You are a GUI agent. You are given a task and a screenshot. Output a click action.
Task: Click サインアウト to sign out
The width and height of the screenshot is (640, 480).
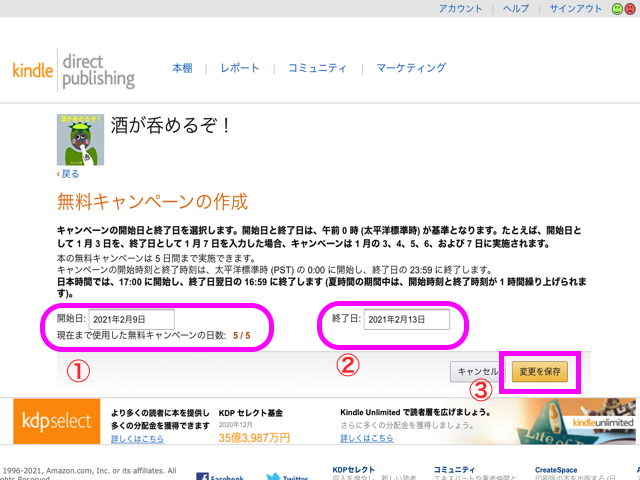tap(576, 9)
